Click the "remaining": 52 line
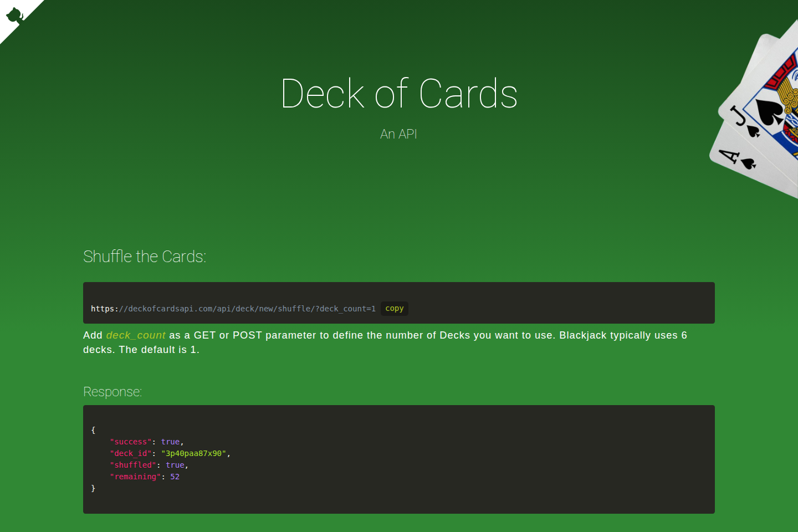Screen dimensions: 798x532 tap(143, 477)
